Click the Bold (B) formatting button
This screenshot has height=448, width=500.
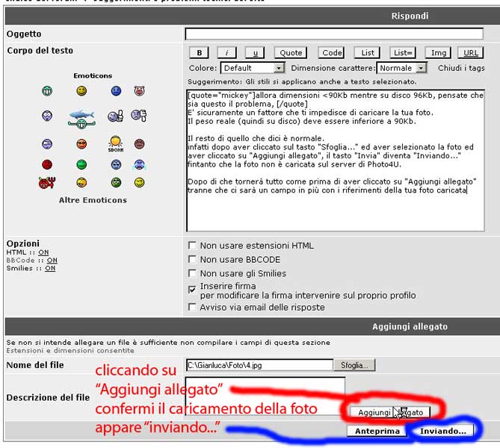(x=198, y=53)
